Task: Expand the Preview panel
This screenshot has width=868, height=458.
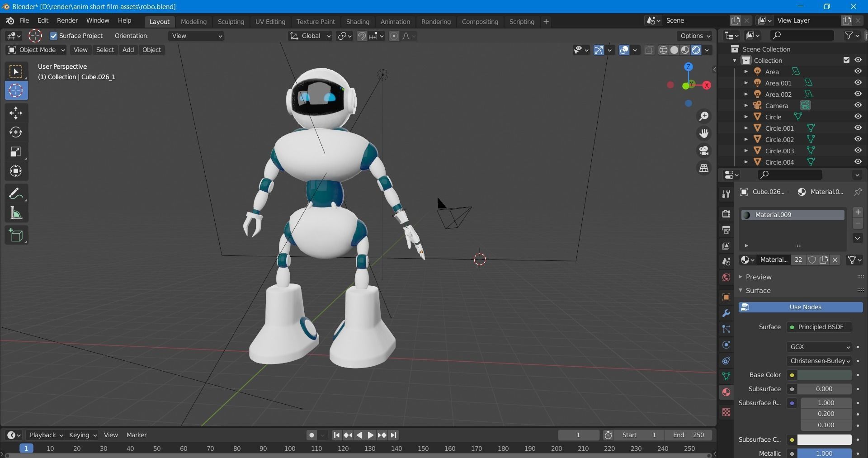Action: pyautogui.click(x=758, y=277)
